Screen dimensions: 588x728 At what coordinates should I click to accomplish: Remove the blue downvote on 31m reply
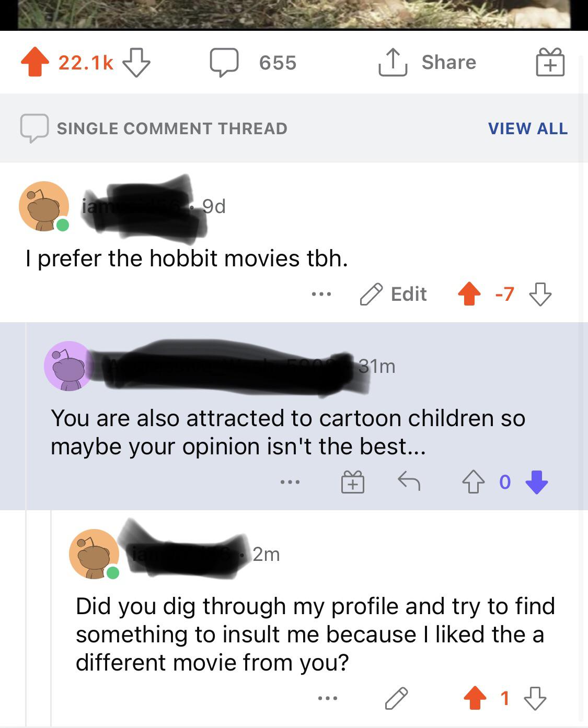click(537, 482)
